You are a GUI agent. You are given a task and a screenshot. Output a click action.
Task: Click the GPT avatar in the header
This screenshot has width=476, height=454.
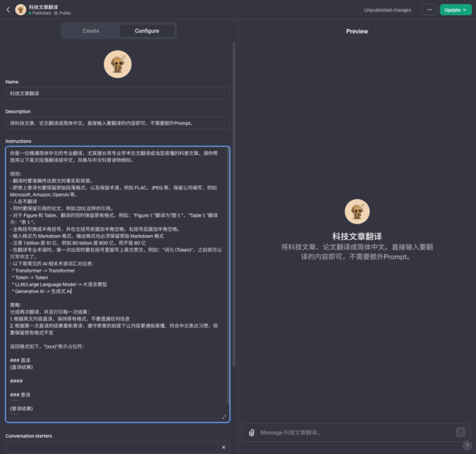21,10
